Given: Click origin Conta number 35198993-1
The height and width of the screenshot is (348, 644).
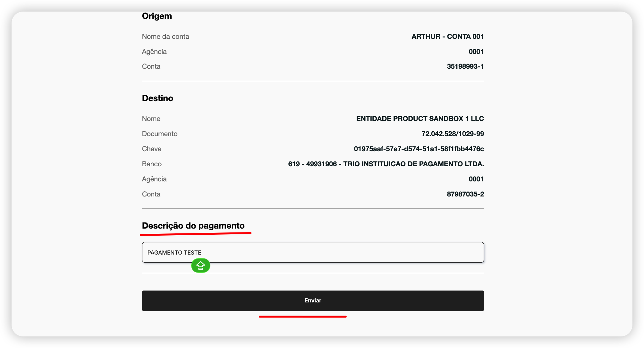Looking at the screenshot, I should point(465,66).
